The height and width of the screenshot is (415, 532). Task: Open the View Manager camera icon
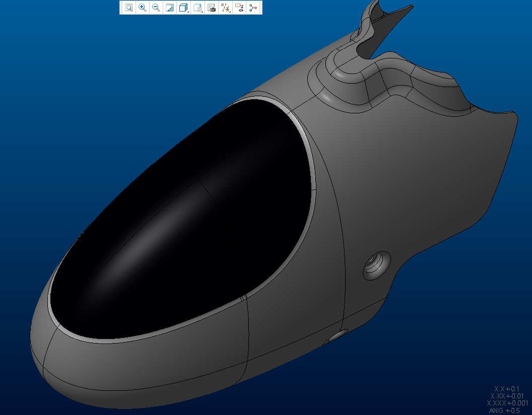pyautogui.click(x=212, y=8)
